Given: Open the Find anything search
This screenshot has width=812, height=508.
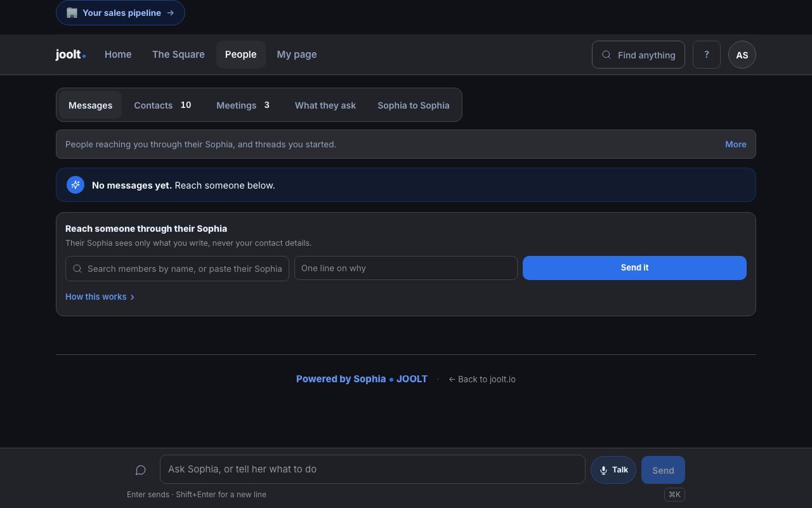Looking at the screenshot, I should [x=638, y=55].
